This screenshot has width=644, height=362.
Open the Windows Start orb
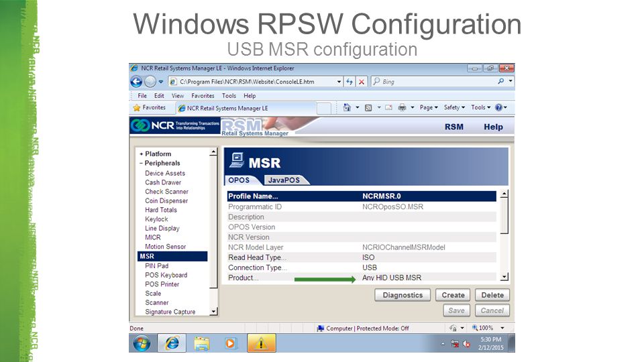[x=142, y=343]
